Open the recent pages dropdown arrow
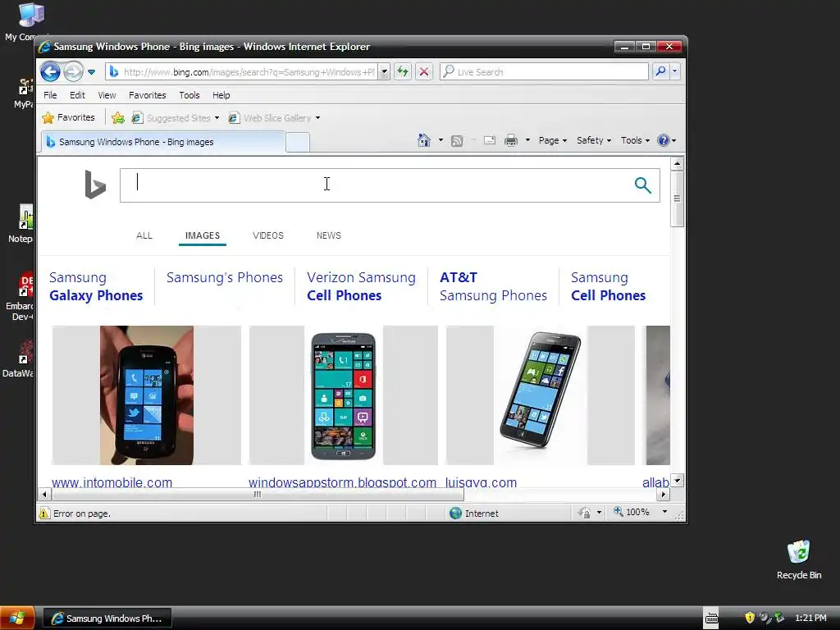This screenshot has height=630, width=840. tap(92, 72)
